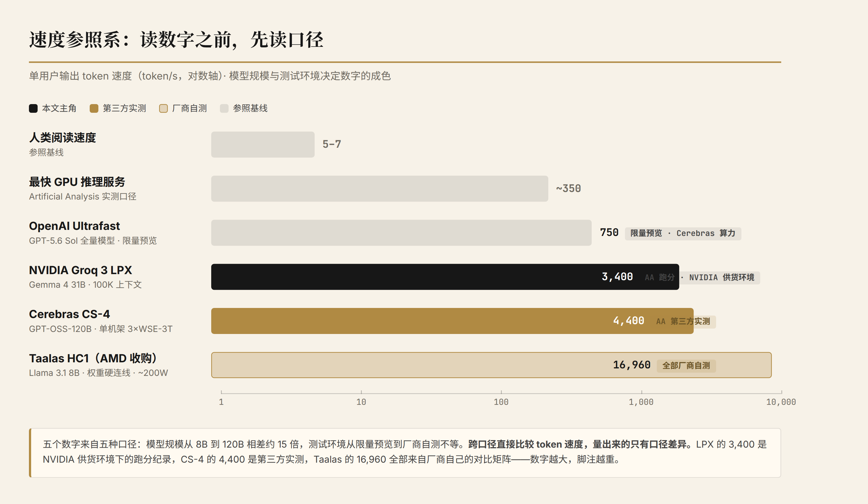Click the 限量预览 · Cerebras 算力 tag

click(x=683, y=233)
